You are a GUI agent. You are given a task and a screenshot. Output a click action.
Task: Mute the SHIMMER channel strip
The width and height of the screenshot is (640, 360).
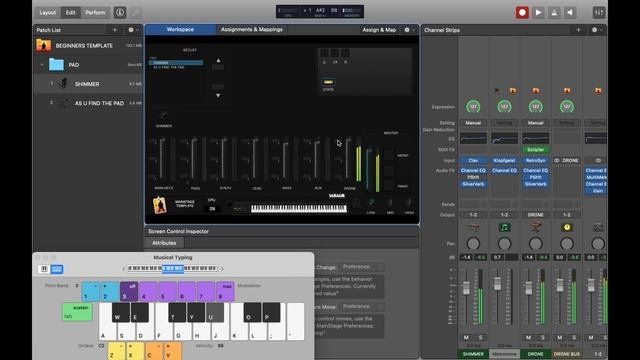tap(466, 338)
